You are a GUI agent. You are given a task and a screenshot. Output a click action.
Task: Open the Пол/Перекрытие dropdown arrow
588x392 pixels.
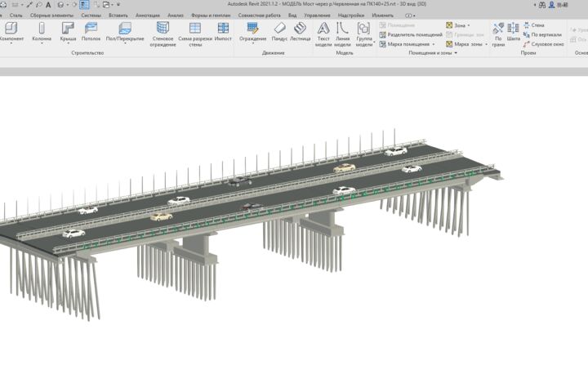click(125, 44)
